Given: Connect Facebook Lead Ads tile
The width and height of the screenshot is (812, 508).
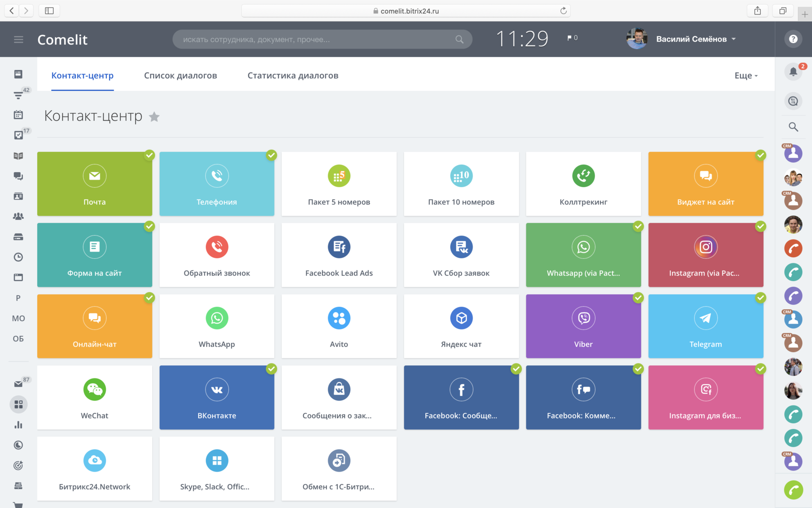Looking at the screenshot, I should click(x=339, y=255).
